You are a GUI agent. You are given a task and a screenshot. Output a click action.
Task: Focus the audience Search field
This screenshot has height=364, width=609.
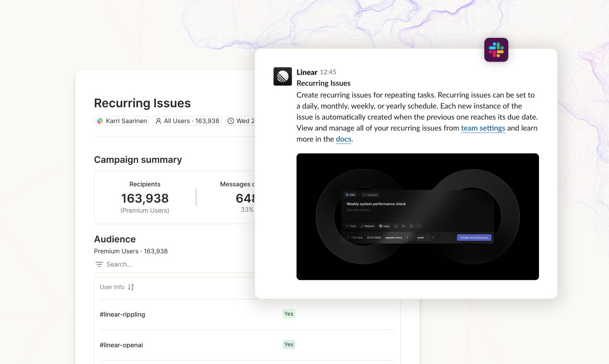[144, 264]
